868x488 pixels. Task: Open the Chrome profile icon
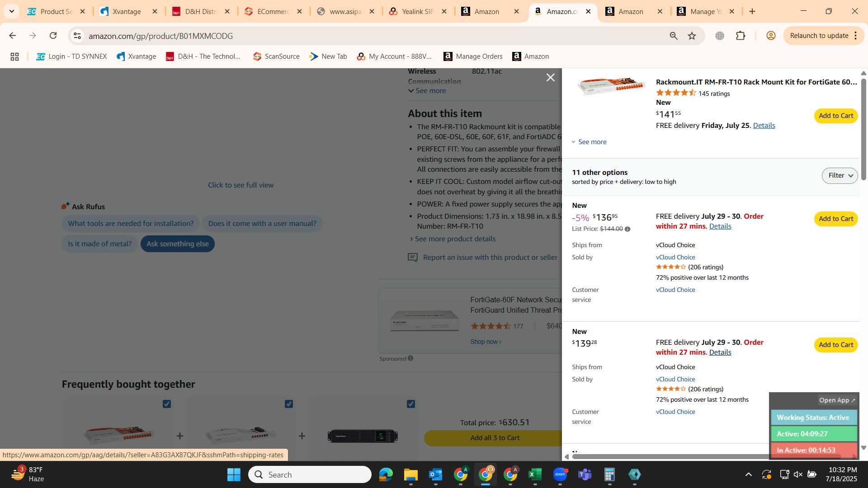click(771, 36)
